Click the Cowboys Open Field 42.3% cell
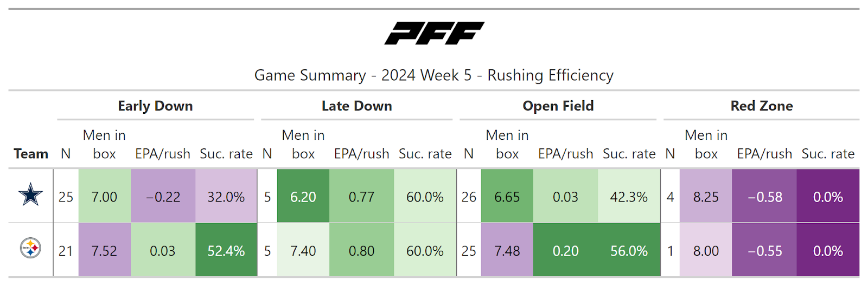 tap(629, 197)
